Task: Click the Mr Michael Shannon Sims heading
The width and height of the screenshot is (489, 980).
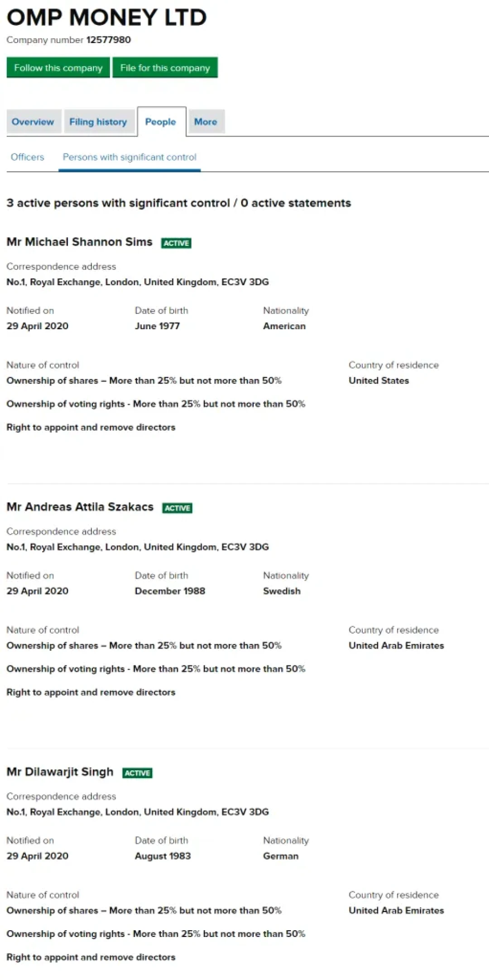Action: coord(80,242)
